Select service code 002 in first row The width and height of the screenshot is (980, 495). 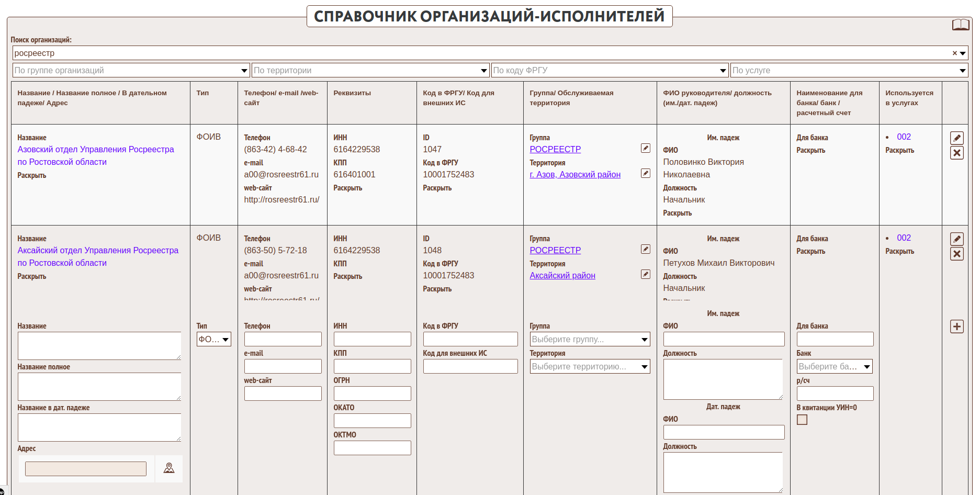tap(904, 137)
